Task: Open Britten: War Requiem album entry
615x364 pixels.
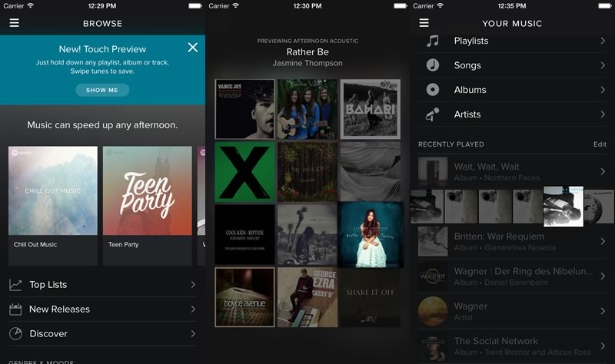Action: (513, 241)
